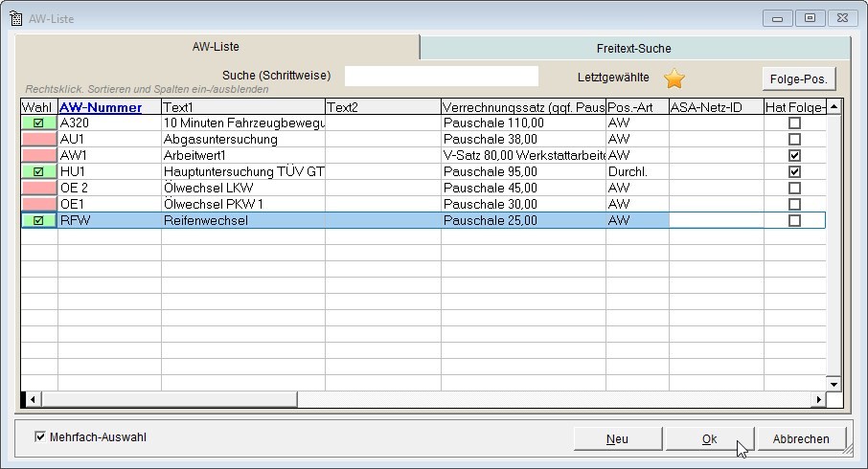
Task: Click the Reifenwechsel text cell
Action: tap(243, 220)
